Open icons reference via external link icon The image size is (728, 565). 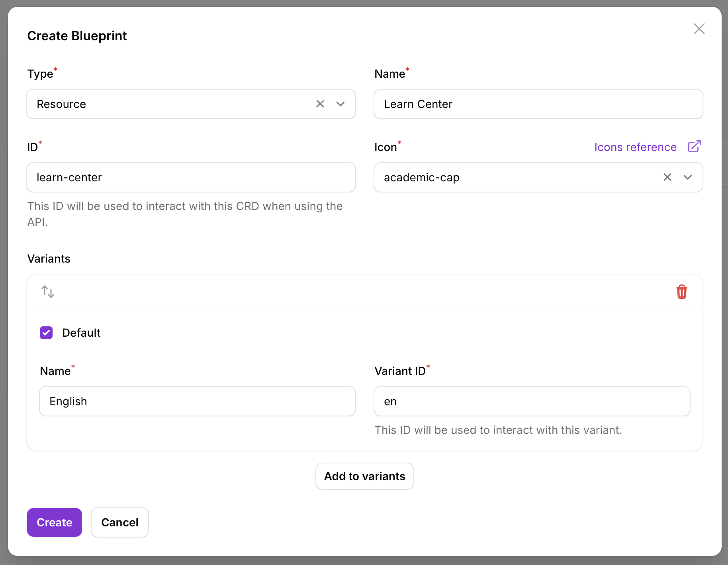[694, 147]
